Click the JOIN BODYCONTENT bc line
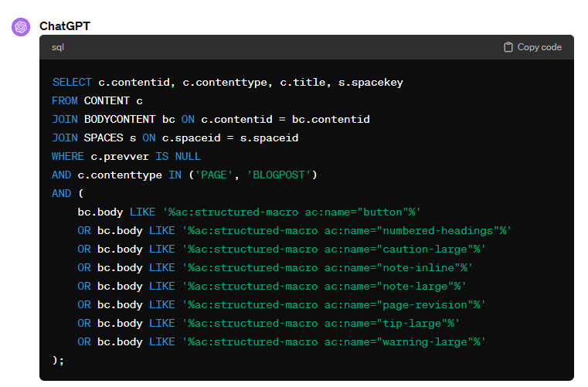The height and width of the screenshot is (387, 588). [x=210, y=119]
